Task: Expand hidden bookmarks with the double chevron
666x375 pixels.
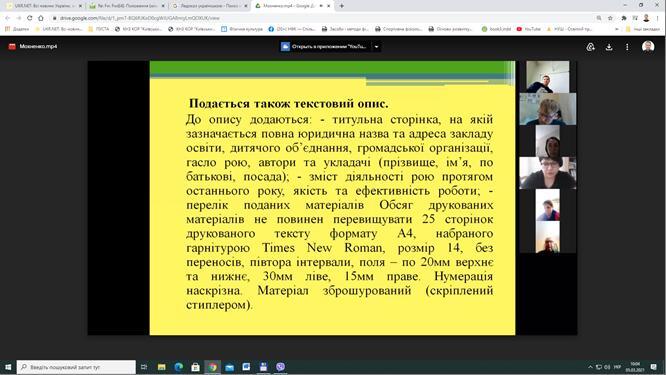Action: [617, 29]
